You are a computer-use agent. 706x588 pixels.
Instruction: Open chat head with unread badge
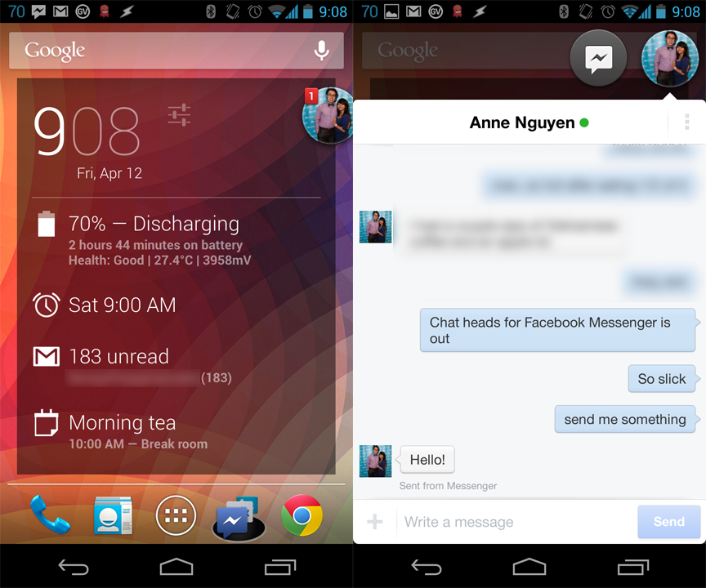327,115
